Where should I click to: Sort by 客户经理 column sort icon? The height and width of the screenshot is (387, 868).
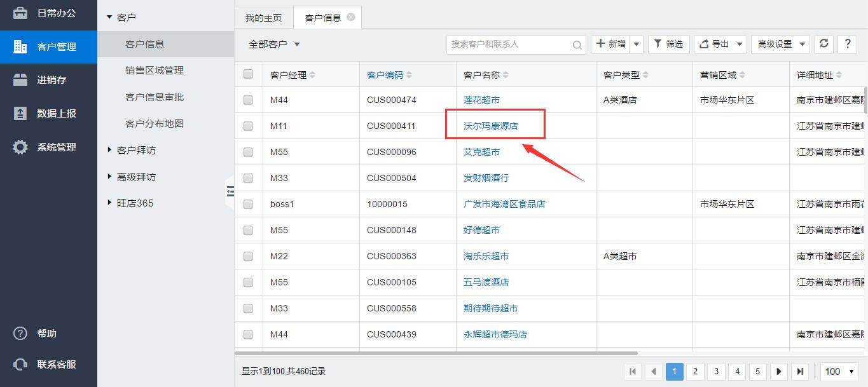tap(312, 75)
